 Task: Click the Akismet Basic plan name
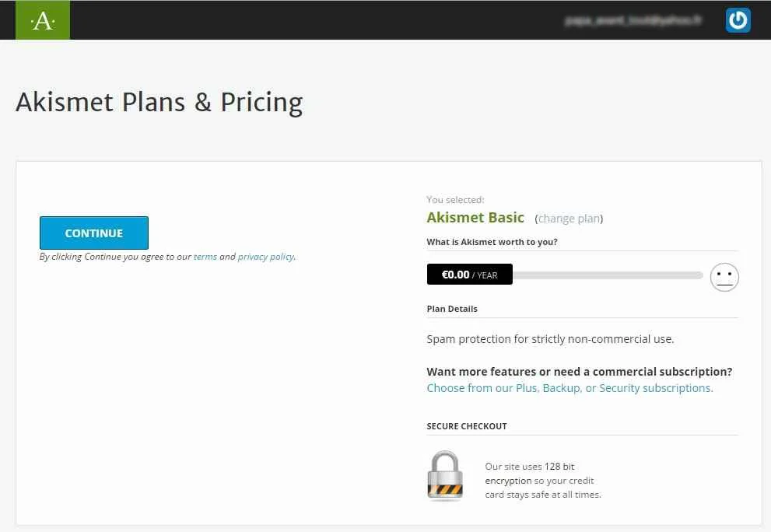click(475, 218)
